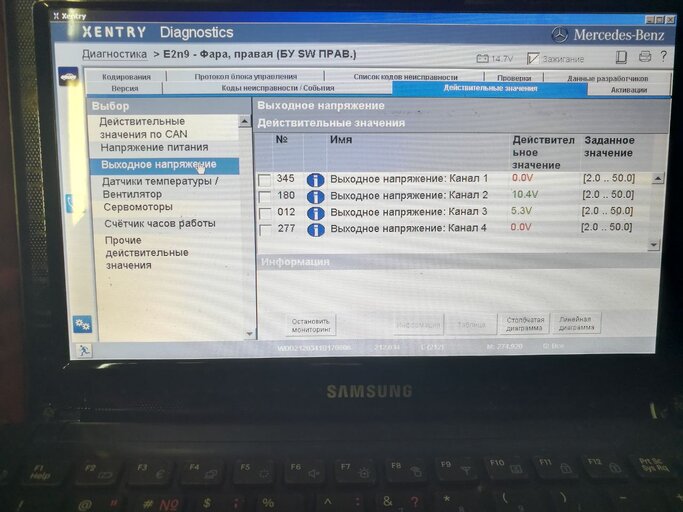The image size is (683, 512).
Task: Tick checkbox for row 012
Action: click(x=265, y=213)
